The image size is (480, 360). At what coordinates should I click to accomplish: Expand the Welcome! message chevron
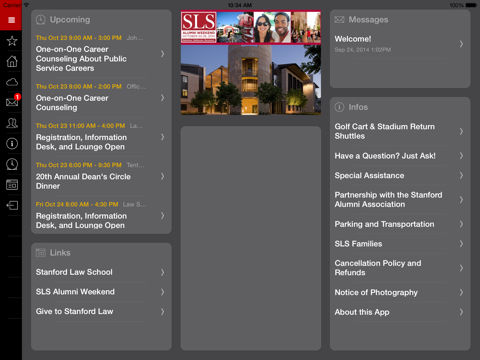(x=461, y=44)
